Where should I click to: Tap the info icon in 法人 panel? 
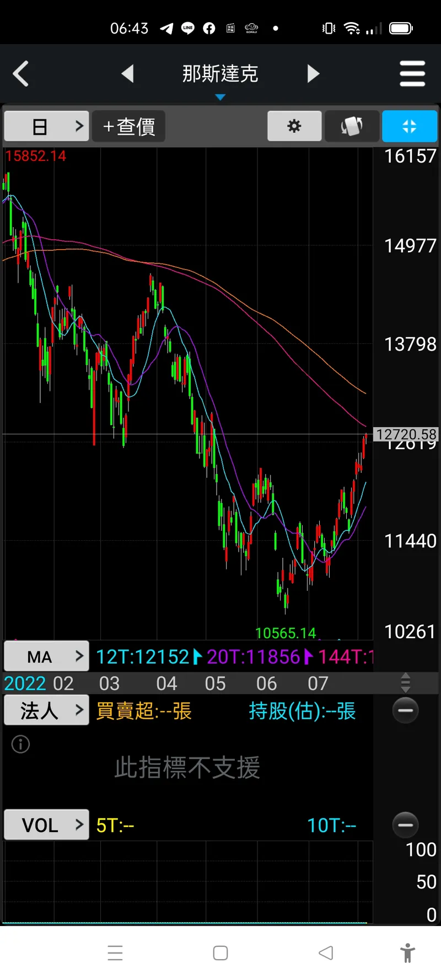[x=20, y=744]
